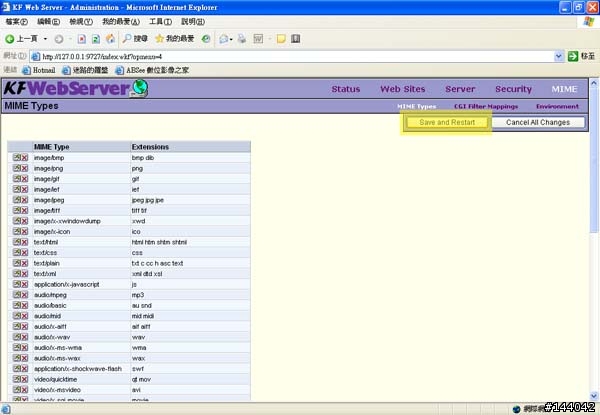Viewport: 600px width, 415px height.
Task: Click the Go button beside address bar
Action: [581, 57]
